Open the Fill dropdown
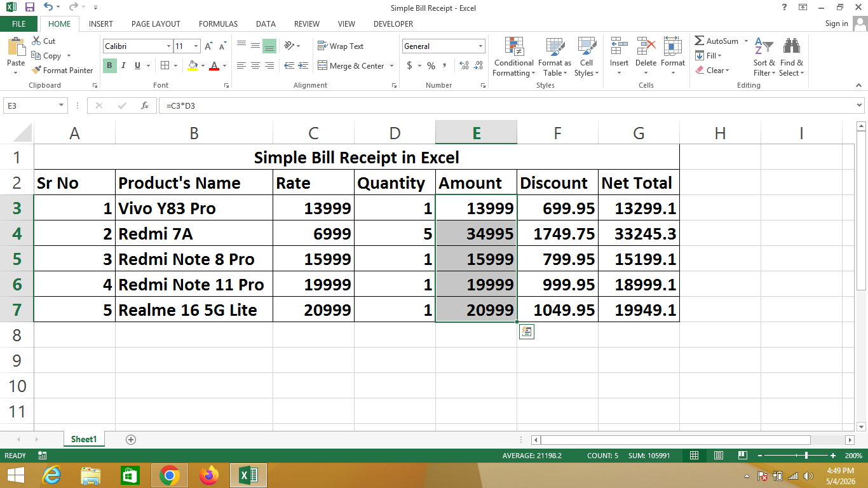The image size is (868, 488). point(709,56)
